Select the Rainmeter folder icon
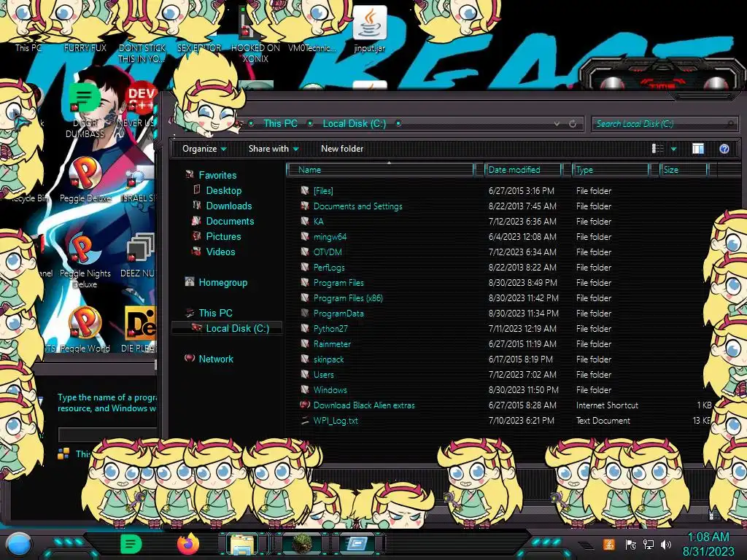This screenshot has height=560, width=747. tap(305, 344)
